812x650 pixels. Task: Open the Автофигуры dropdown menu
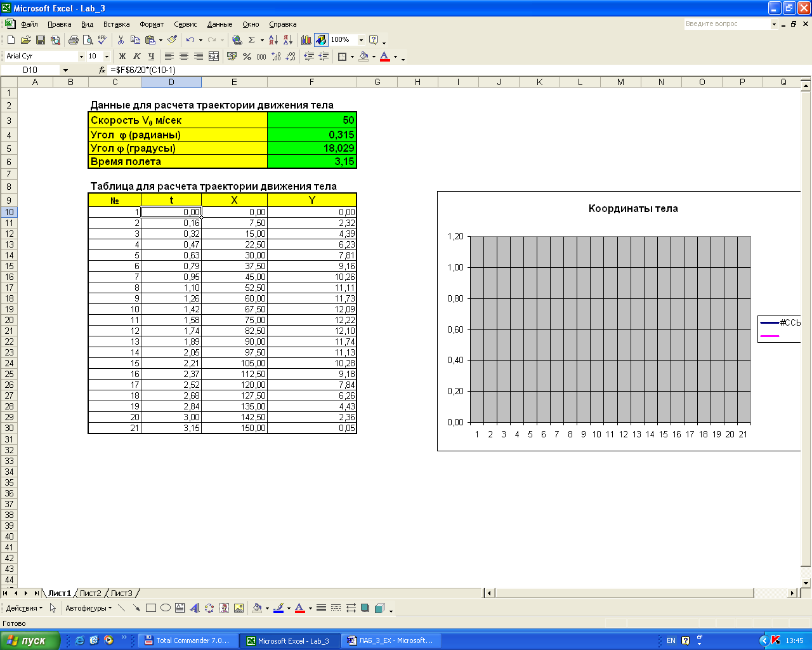pos(88,608)
